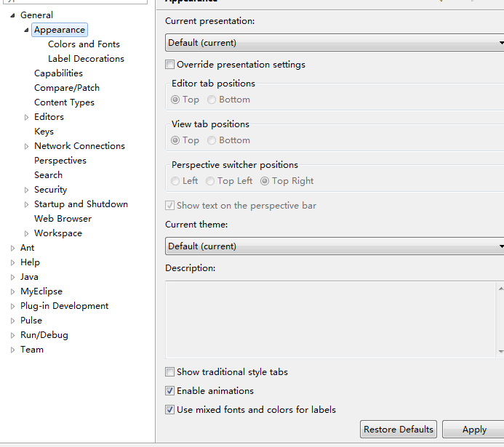Expand the Run/Debug category
Image resolution: width=504 pixels, height=447 pixels.
click(x=13, y=335)
